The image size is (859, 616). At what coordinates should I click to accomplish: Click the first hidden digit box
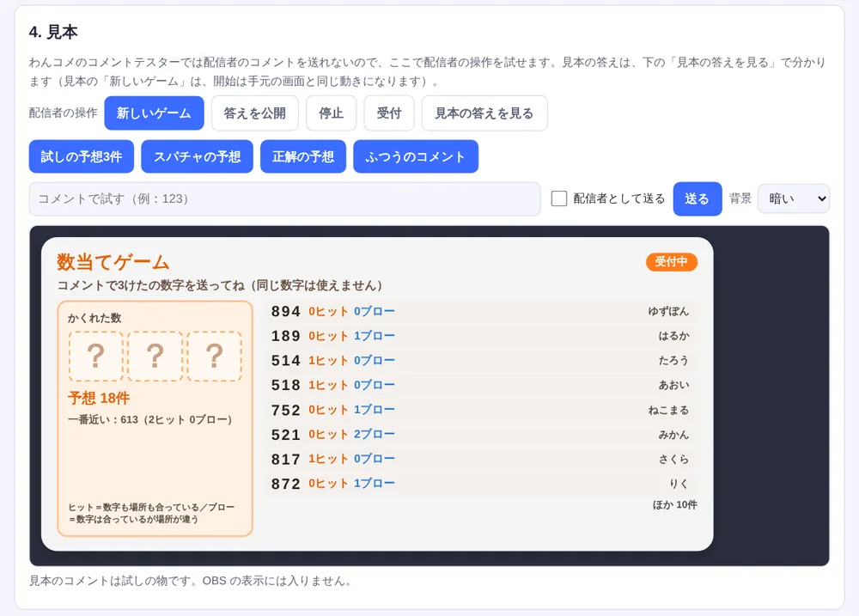pyautogui.click(x=96, y=357)
